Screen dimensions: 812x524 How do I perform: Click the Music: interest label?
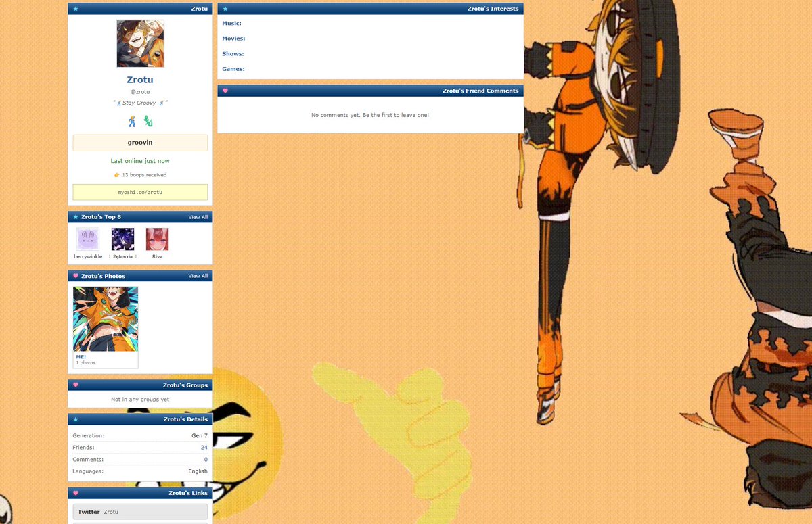click(232, 24)
